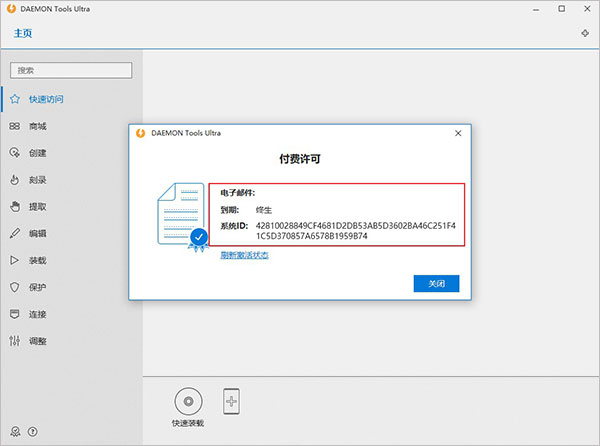Open the 保护 sidebar entry
This screenshot has width=600, height=446.
(x=38, y=287)
